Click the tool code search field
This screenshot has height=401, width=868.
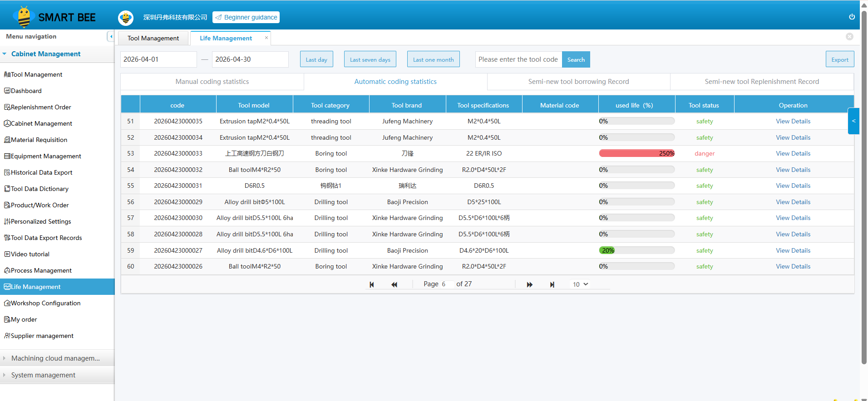(x=518, y=59)
